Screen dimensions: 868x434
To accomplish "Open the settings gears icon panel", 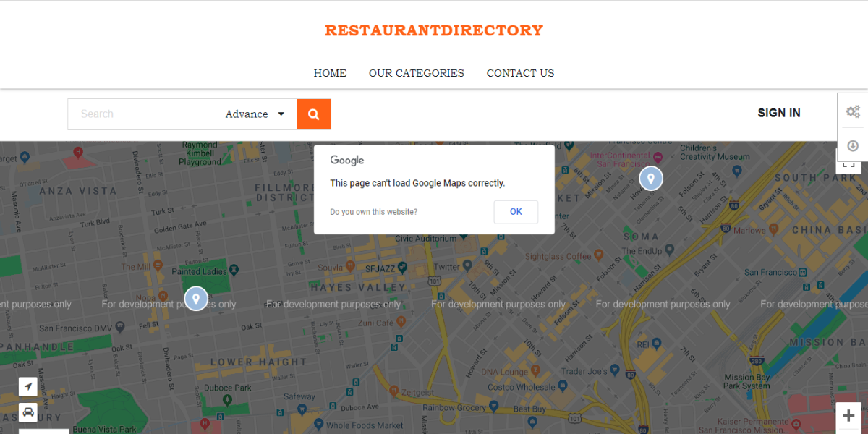I will [853, 111].
